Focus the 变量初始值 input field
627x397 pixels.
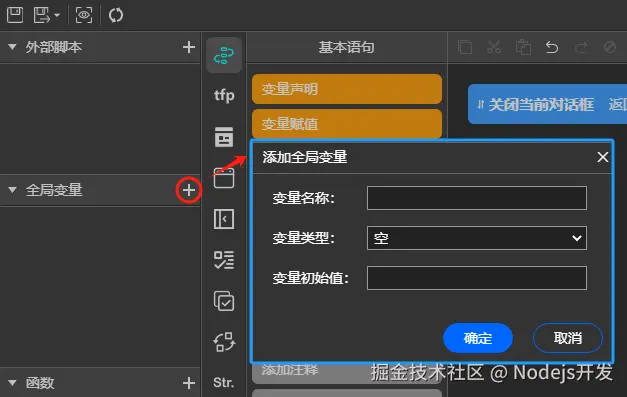(477, 278)
